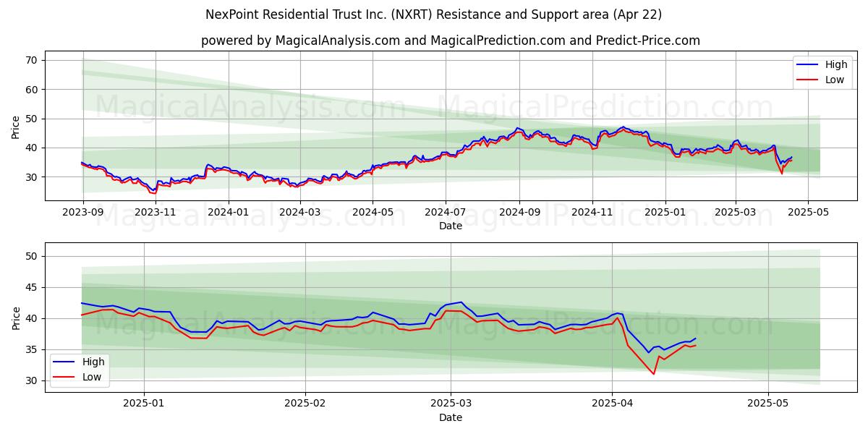
Task: Click the '2024-09' tick label
Action: tap(519, 213)
